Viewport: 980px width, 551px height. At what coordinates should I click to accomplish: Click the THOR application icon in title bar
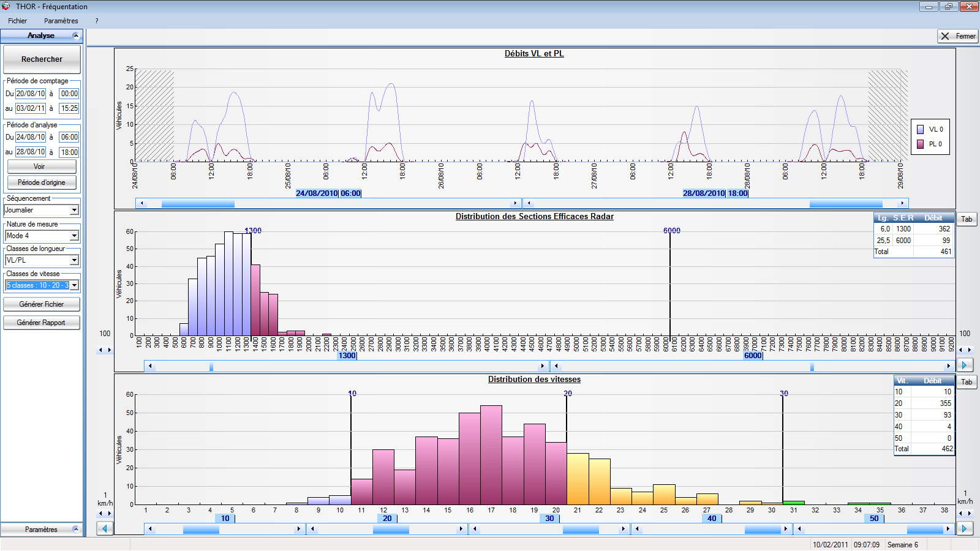6,6
